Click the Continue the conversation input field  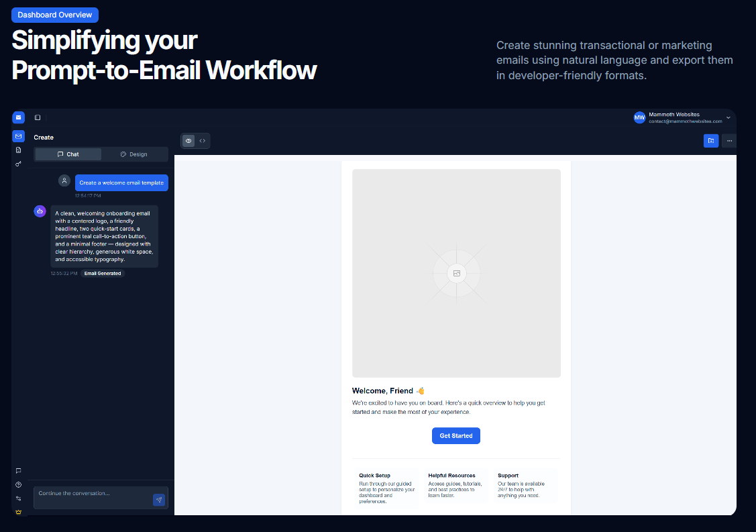point(94,498)
